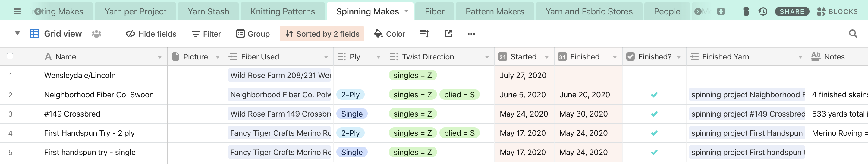Open the three-dots more options menu
The image size is (868, 164).
pos(471,34)
